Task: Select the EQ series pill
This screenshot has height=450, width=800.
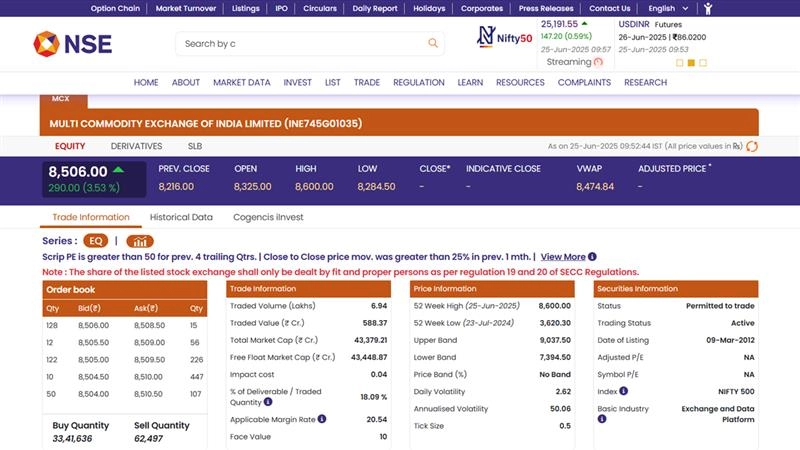Action: click(96, 241)
